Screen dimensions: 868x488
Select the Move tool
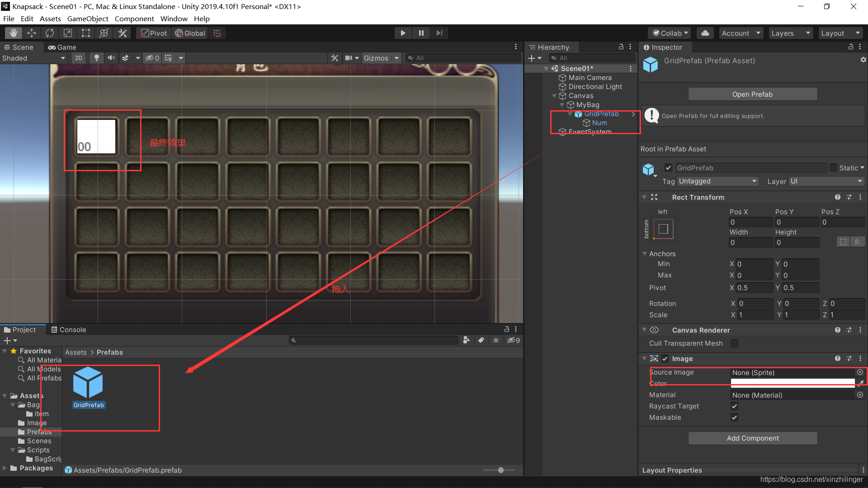32,33
